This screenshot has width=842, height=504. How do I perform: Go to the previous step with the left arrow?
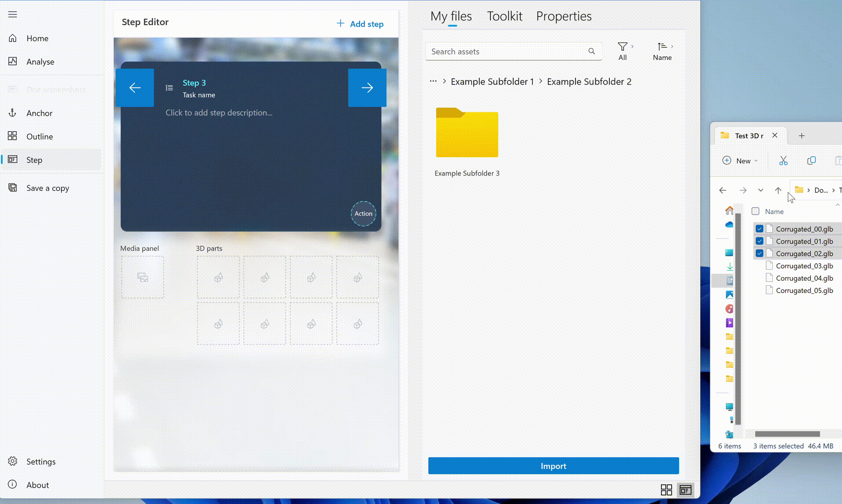point(135,88)
